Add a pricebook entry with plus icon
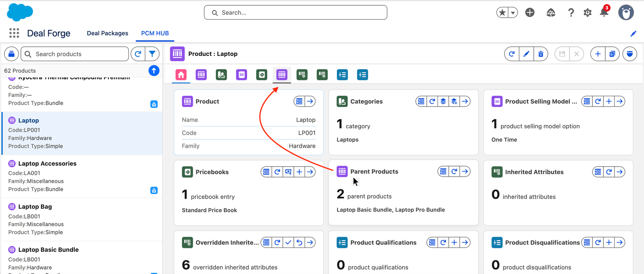The width and height of the screenshot is (644, 274). pos(299,172)
